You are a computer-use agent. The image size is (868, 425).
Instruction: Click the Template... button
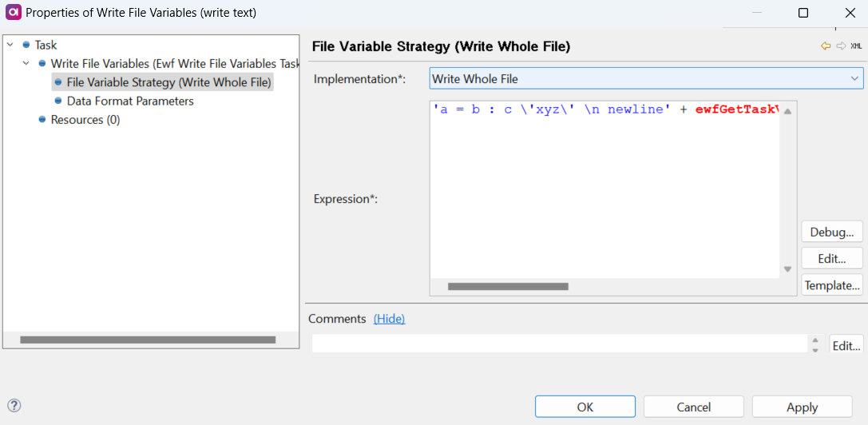pos(831,285)
